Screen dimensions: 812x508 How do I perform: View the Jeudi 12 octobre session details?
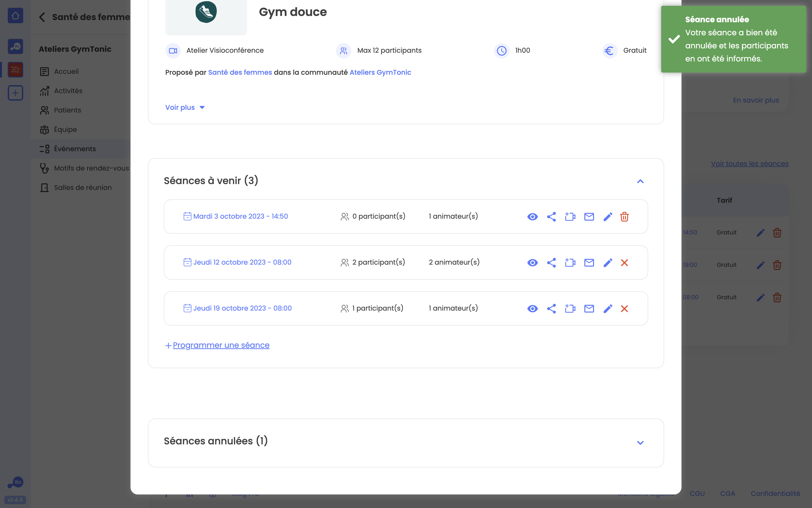532,263
